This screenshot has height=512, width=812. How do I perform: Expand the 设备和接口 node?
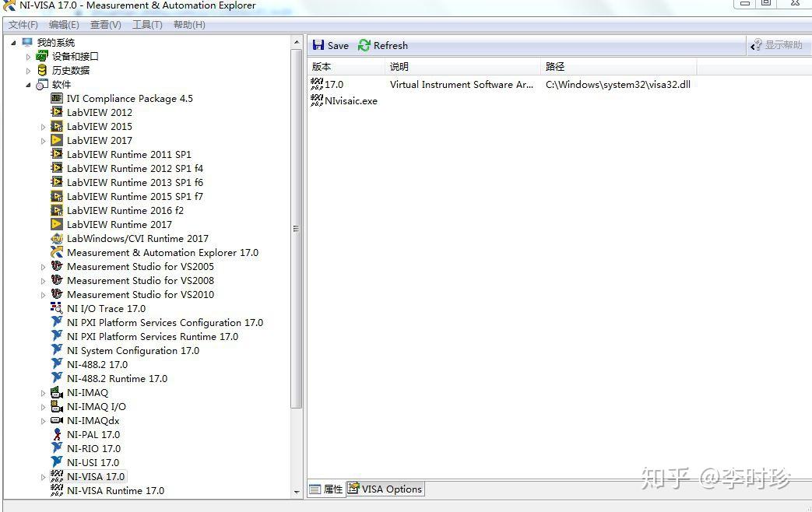click(28, 57)
